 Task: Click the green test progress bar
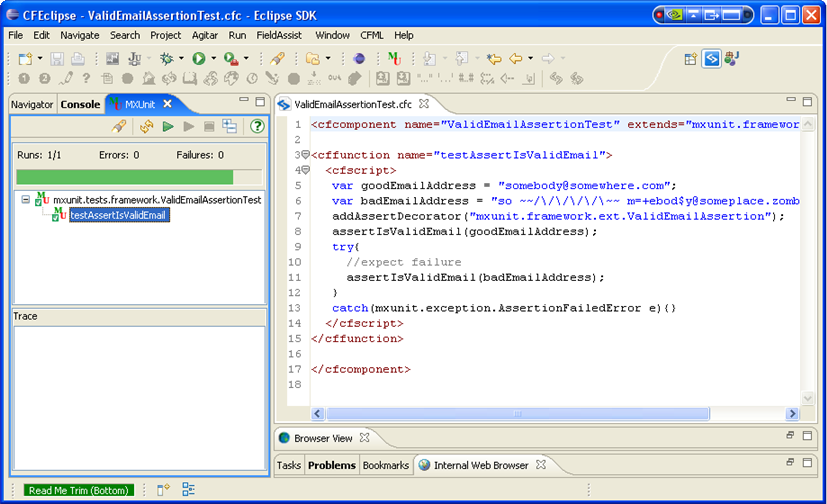tap(139, 177)
